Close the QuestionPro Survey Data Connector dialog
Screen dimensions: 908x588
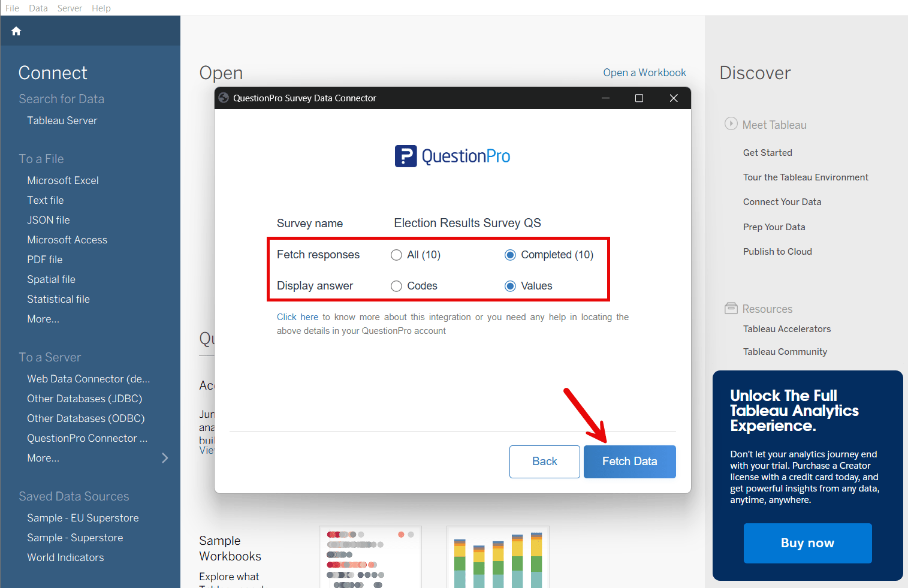(674, 98)
